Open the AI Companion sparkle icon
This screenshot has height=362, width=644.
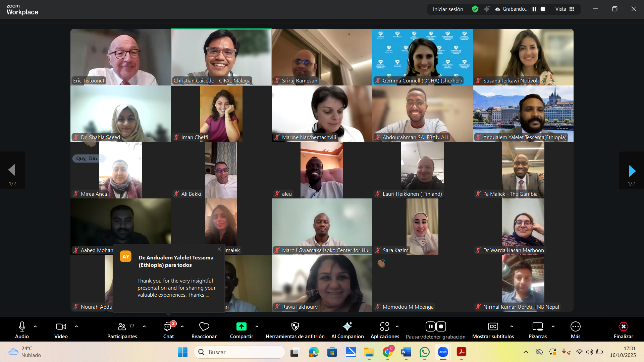[x=347, y=326]
